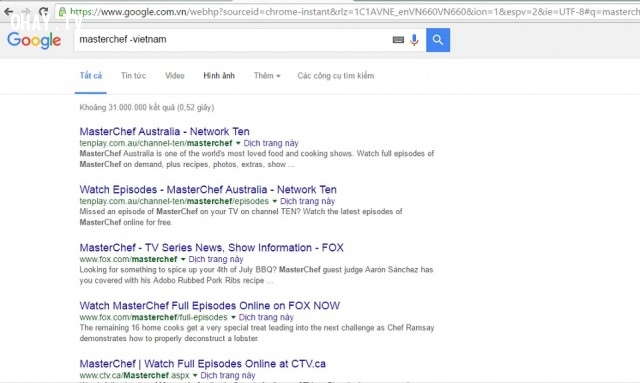The image size is (640, 383).
Task: Click the green tenplay.com.au/channel-ten/masterchef URL
Action: 156,143
